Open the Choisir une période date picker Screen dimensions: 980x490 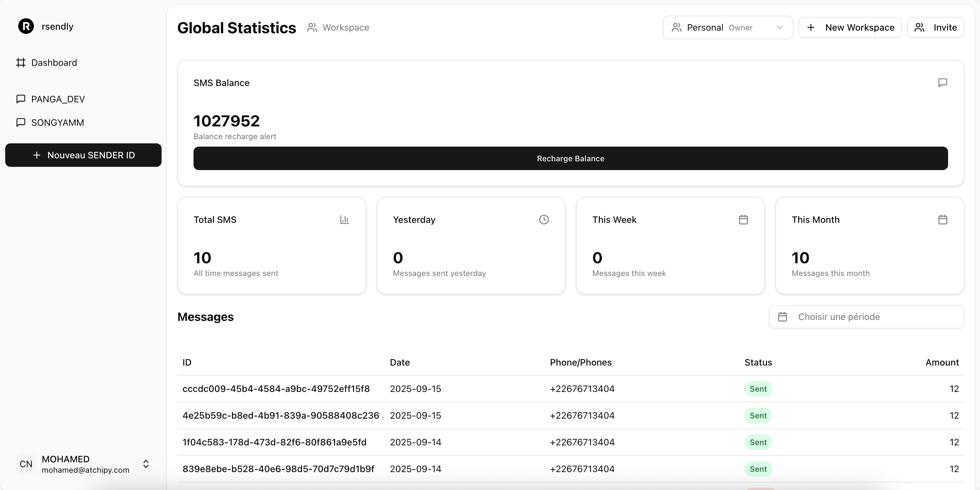pos(866,317)
